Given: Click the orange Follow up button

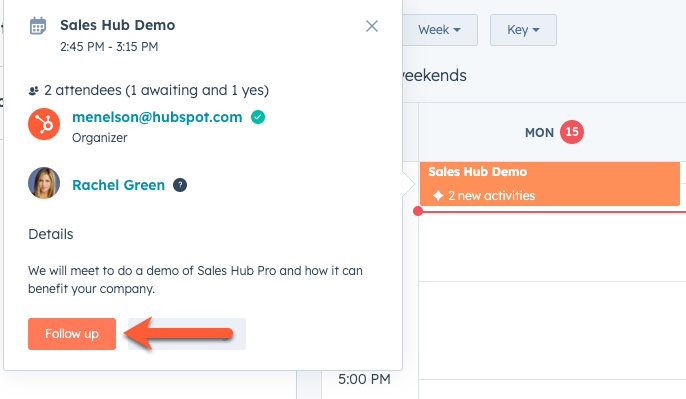Looking at the screenshot, I should click(72, 334).
